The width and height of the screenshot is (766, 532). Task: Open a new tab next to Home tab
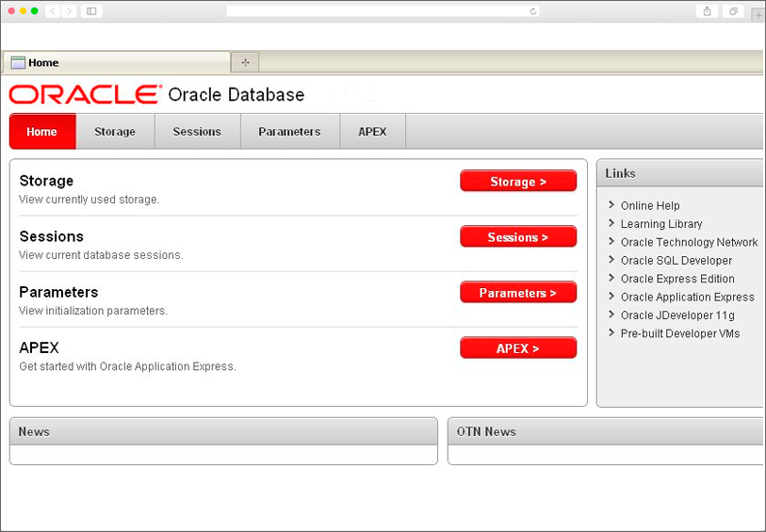tap(245, 62)
